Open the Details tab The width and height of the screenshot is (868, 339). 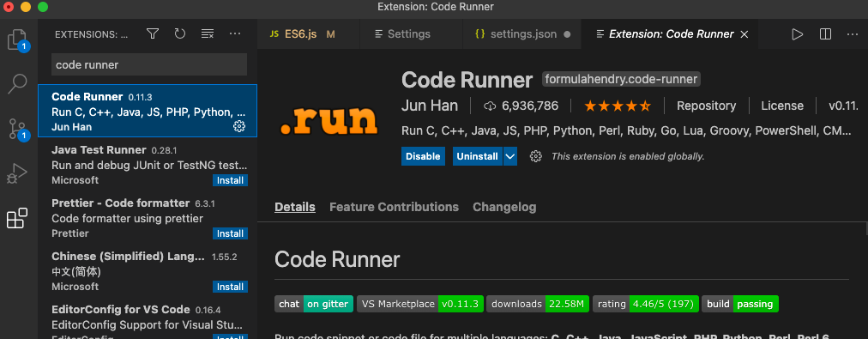(x=295, y=207)
